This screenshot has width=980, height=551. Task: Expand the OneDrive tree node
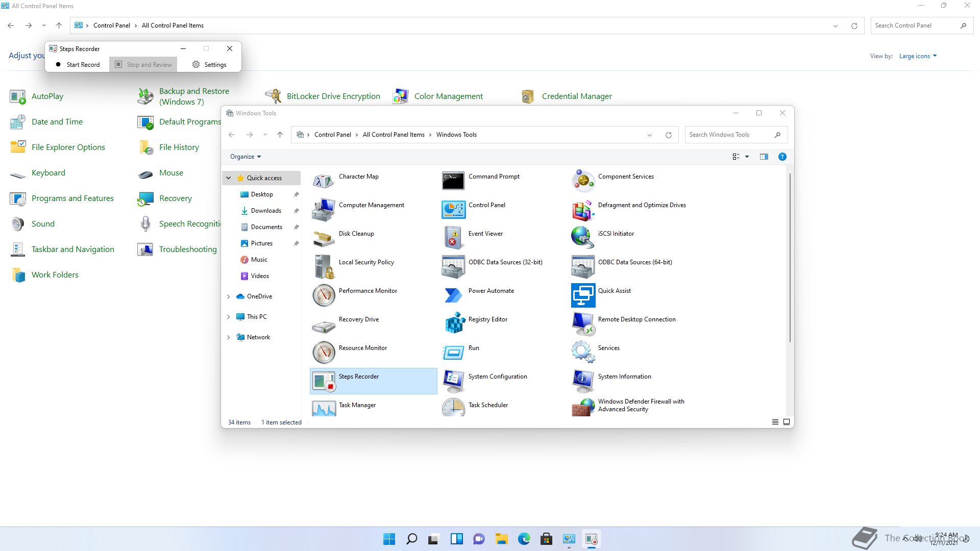click(228, 296)
